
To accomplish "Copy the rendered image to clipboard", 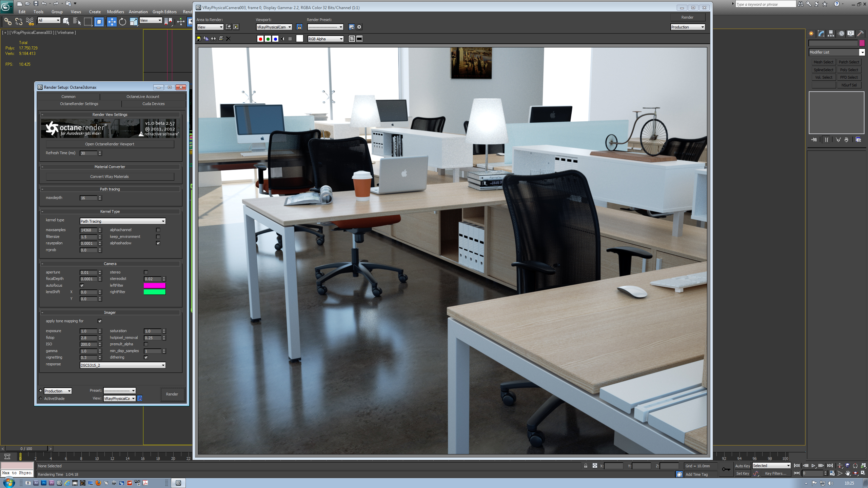I will coord(206,39).
